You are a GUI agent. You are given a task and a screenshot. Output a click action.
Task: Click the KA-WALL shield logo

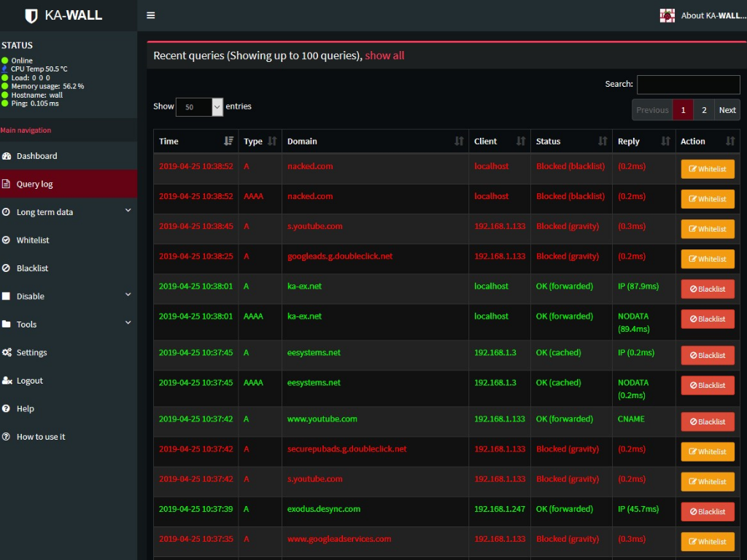(31, 16)
